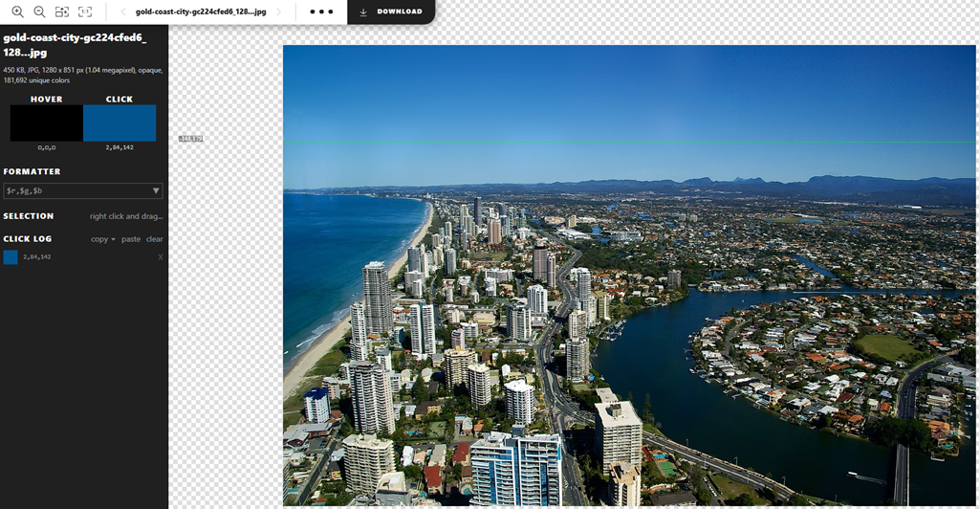Go to previous image with left chevron
The width and height of the screenshot is (980, 509).
pos(122,11)
